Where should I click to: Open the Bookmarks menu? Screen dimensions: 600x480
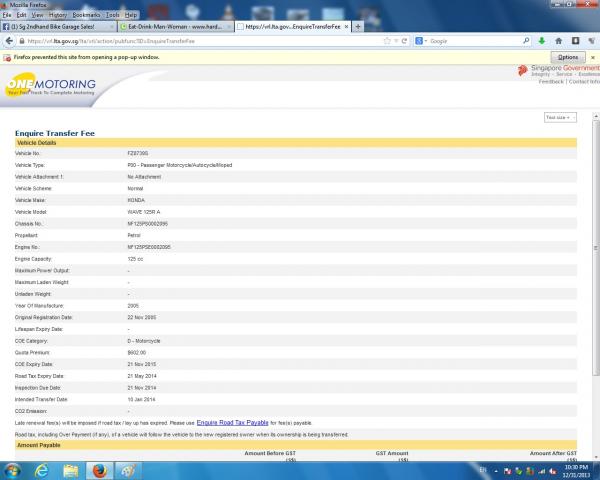coord(86,15)
